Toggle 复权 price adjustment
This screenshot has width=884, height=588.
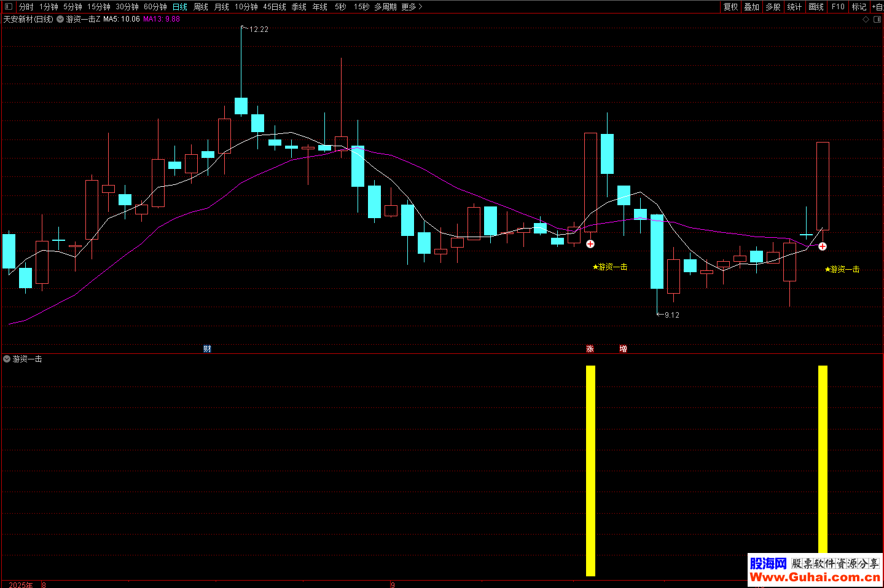pyautogui.click(x=730, y=7)
